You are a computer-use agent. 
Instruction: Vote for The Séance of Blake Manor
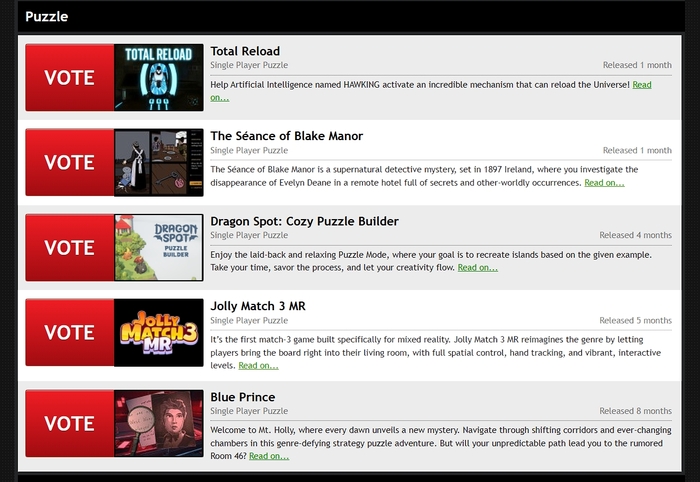70,163
